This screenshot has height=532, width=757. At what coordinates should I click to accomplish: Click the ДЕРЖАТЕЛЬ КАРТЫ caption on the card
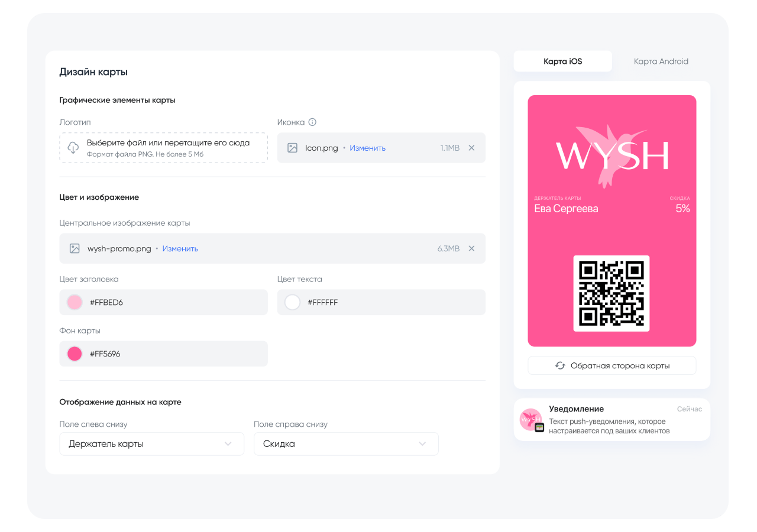click(557, 199)
